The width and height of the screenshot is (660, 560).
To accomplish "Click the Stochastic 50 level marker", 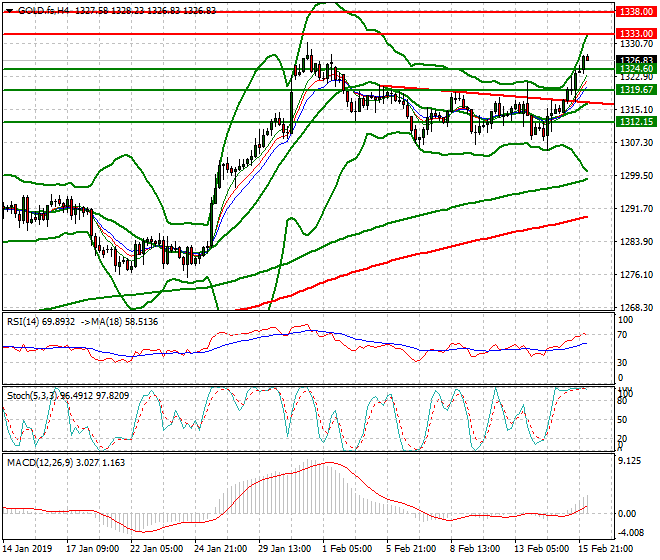I will coord(623,420).
